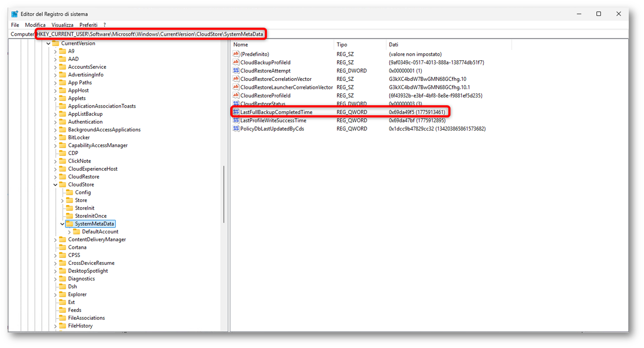Expand the DesktopSpotlight key
The height and width of the screenshot is (348, 644).
point(56,271)
